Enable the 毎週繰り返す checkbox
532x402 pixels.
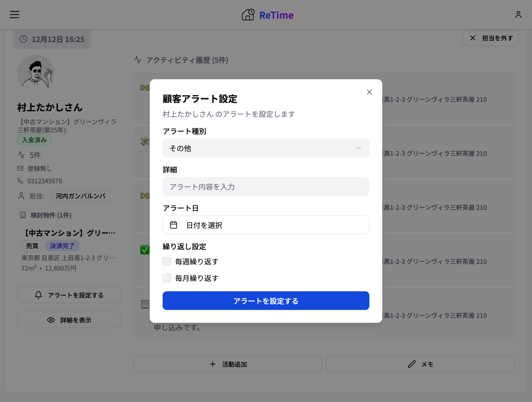point(167,261)
